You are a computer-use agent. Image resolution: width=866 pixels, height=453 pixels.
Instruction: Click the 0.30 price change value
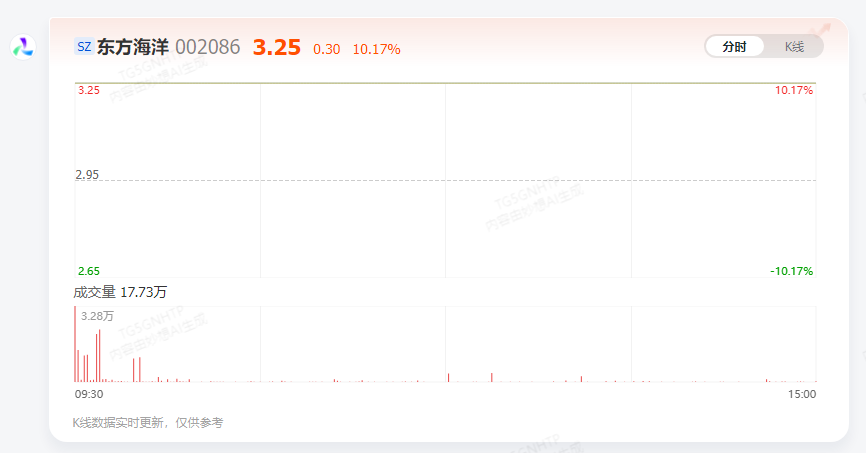click(x=326, y=49)
